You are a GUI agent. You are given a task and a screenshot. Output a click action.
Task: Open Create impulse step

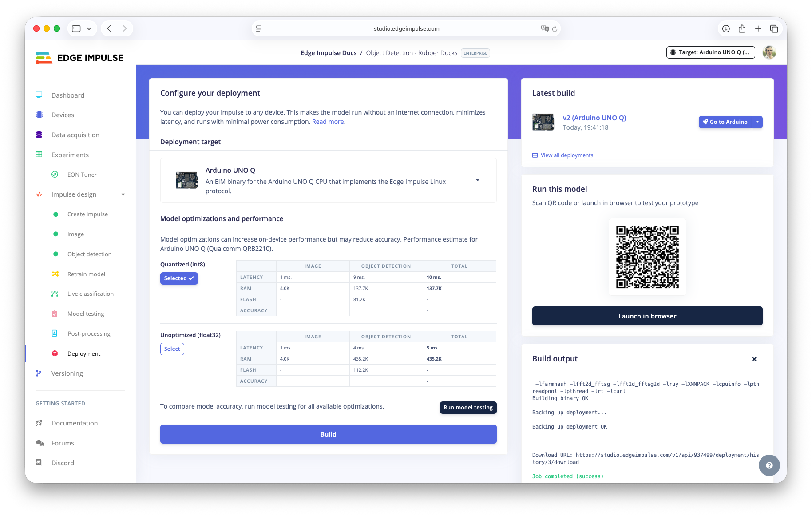(87, 214)
